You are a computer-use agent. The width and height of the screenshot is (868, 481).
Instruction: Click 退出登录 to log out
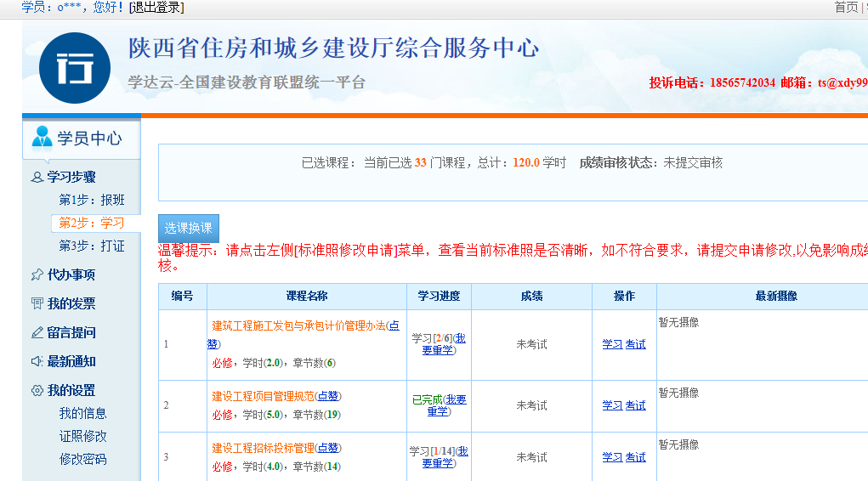click(x=156, y=8)
